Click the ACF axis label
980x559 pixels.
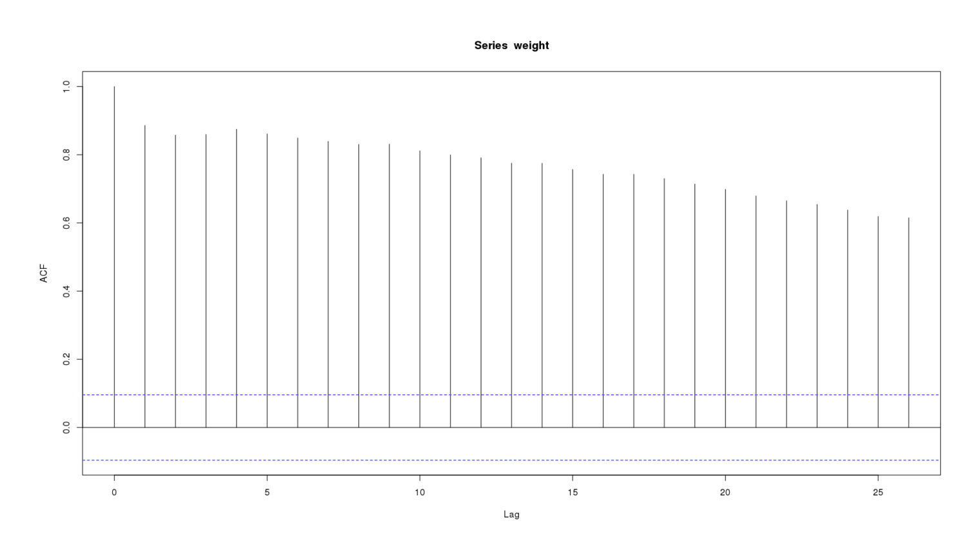click(45, 273)
